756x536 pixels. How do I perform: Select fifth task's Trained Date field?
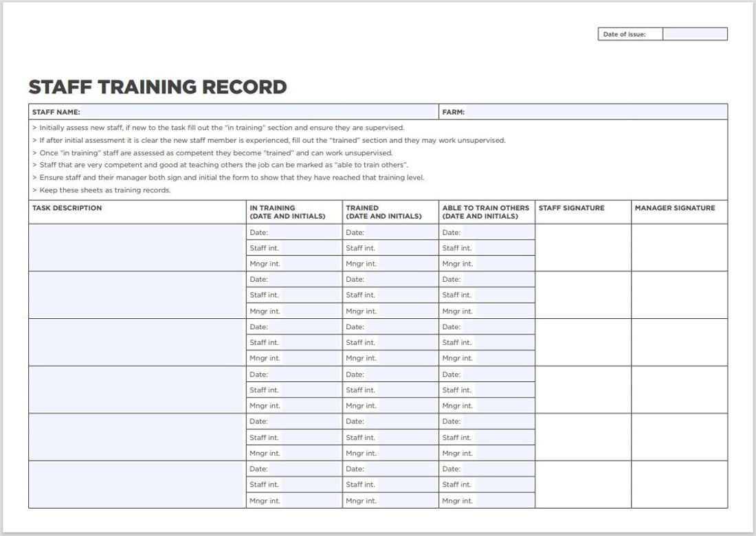[401, 421]
